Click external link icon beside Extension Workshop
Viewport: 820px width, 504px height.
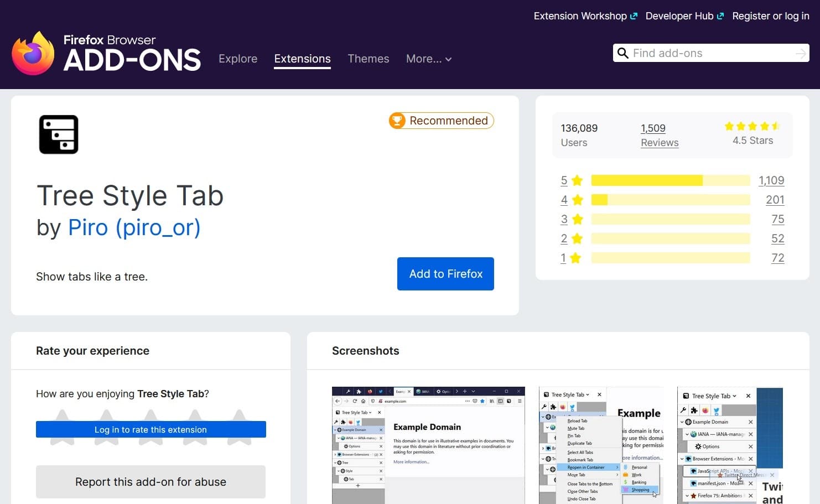[634, 15]
